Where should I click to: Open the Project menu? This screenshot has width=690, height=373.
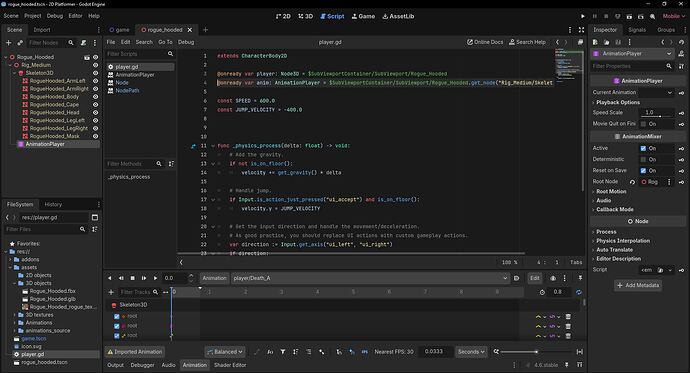coord(33,16)
